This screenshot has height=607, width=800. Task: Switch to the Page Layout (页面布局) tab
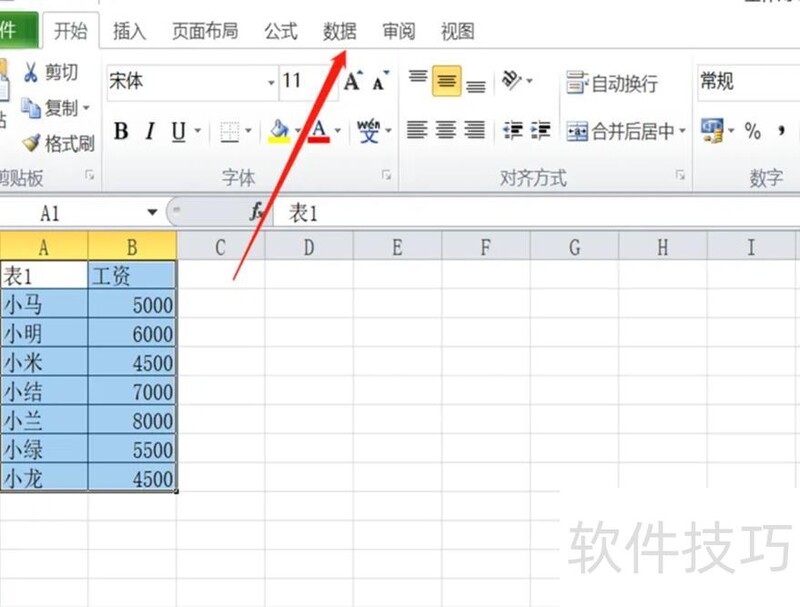tap(205, 31)
